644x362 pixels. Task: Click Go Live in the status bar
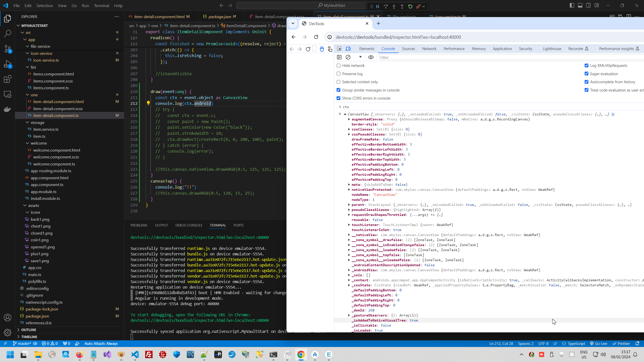pyautogui.click(x=599, y=343)
